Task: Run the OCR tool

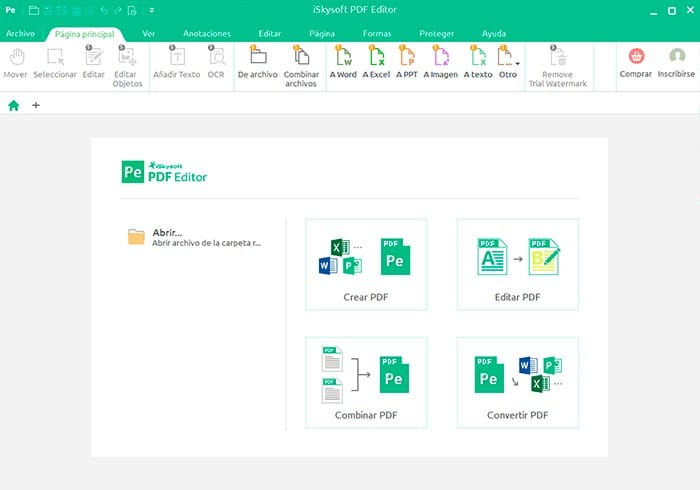Action: click(216, 63)
